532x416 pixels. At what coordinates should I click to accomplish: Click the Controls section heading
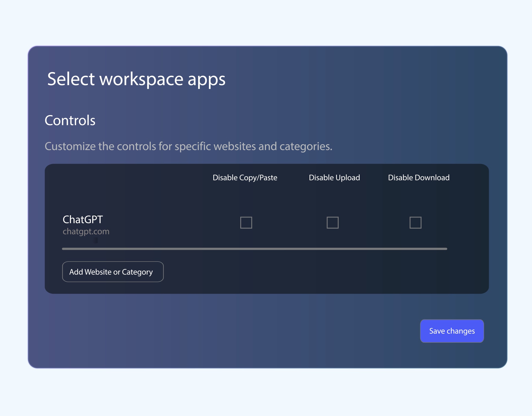(70, 120)
